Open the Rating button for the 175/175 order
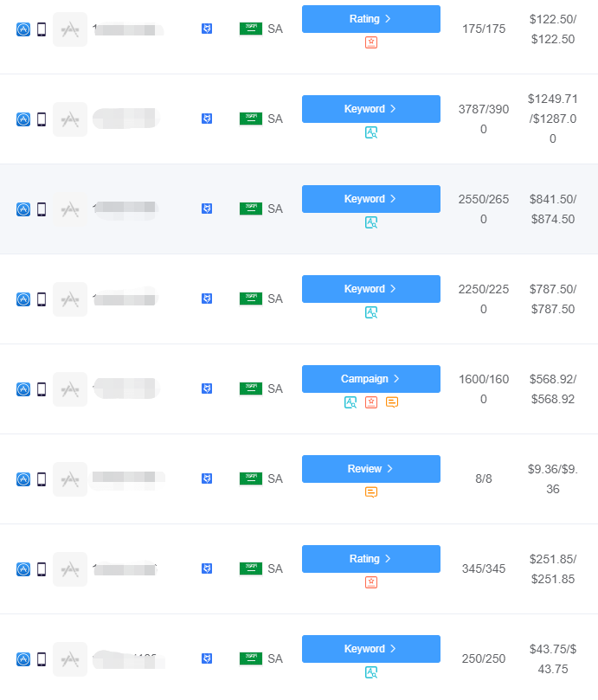Viewport: 598px width, 700px height. click(x=371, y=19)
